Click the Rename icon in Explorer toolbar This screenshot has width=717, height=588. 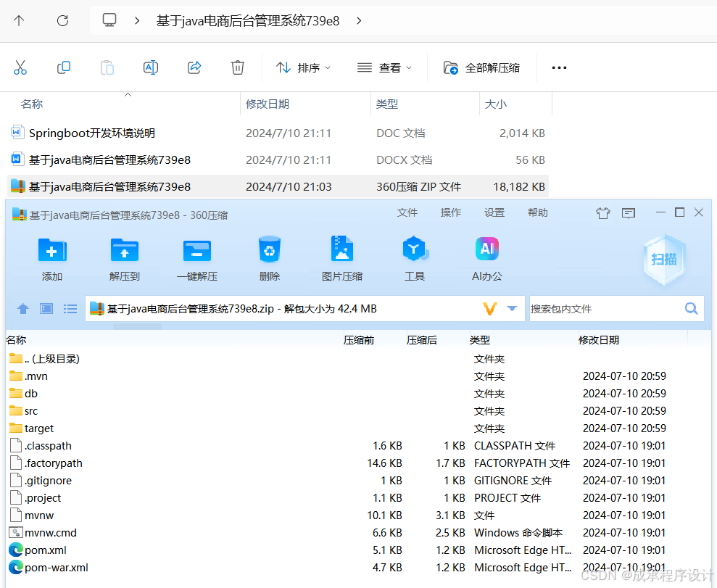pos(151,67)
